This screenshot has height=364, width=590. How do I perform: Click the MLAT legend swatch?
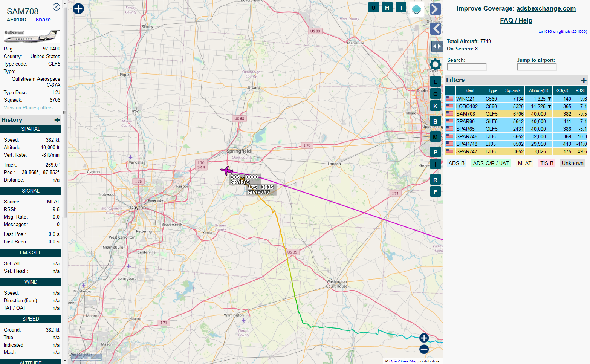tap(524, 163)
